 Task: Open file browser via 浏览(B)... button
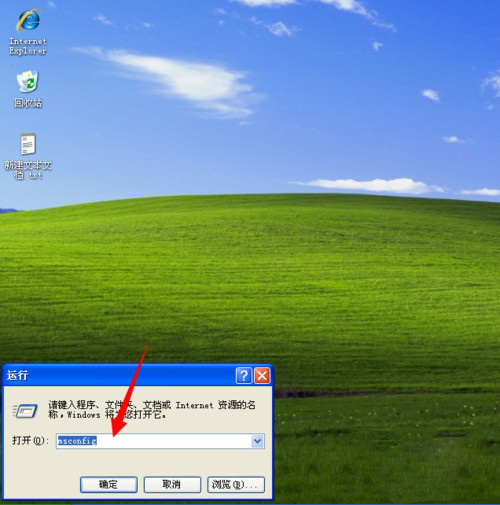point(236,484)
